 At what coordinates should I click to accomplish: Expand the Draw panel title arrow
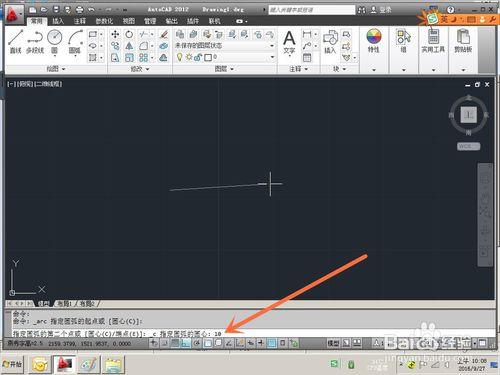(x=64, y=69)
